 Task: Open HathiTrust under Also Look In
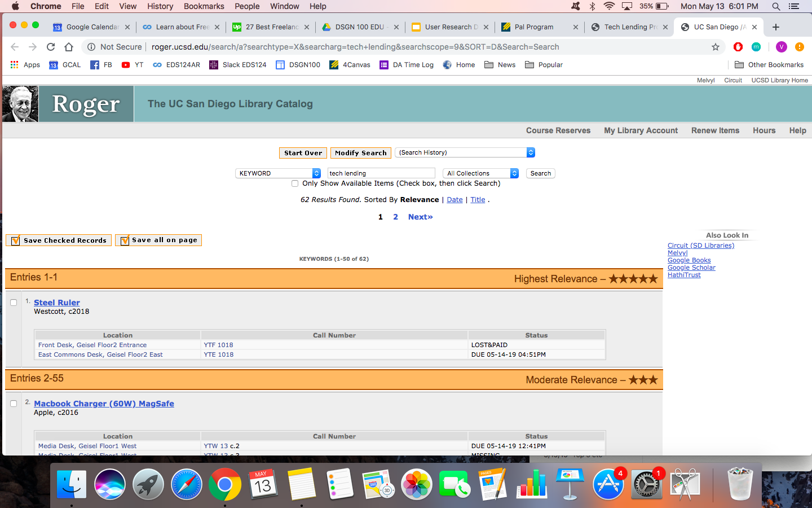point(684,275)
